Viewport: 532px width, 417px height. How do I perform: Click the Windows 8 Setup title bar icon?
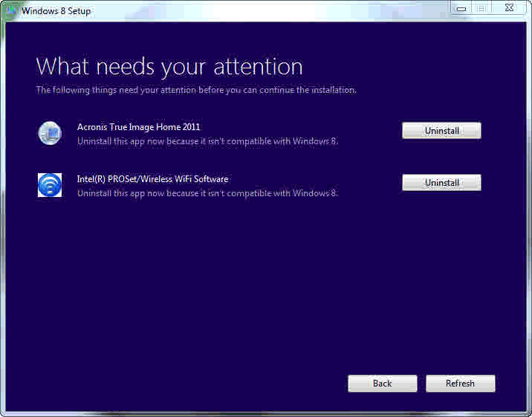tap(11, 10)
